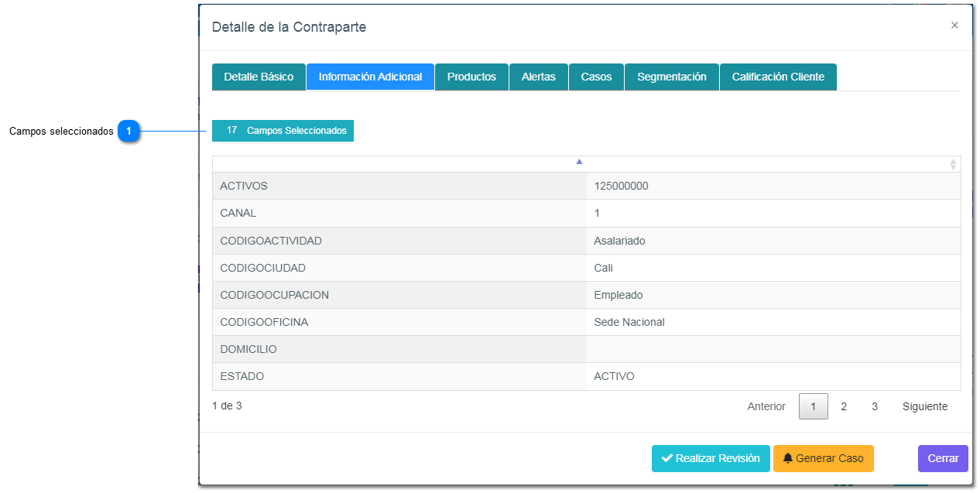Screen dimensions: 980x493
Task: Jump to page 2 of table
Action: point(844,407)
